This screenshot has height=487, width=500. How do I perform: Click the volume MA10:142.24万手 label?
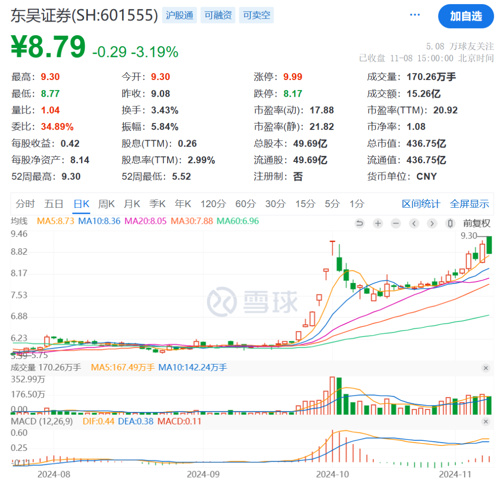(x=192, y=368)
